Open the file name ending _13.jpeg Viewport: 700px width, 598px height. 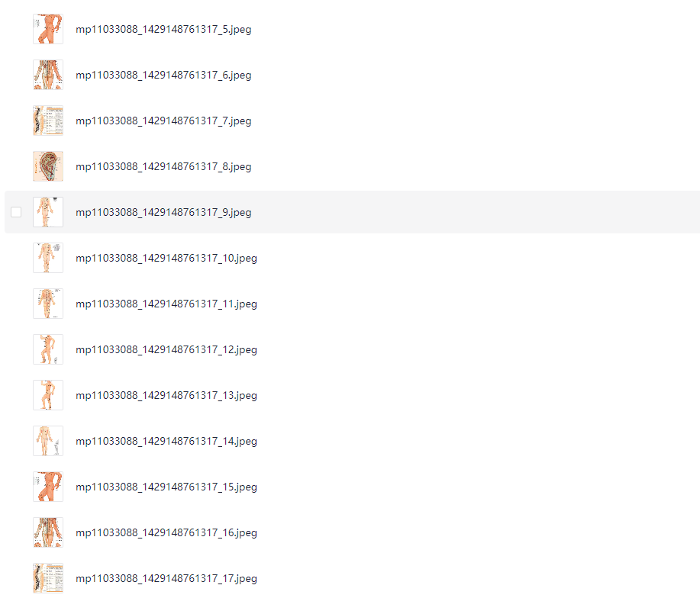[x=166, y=396]
